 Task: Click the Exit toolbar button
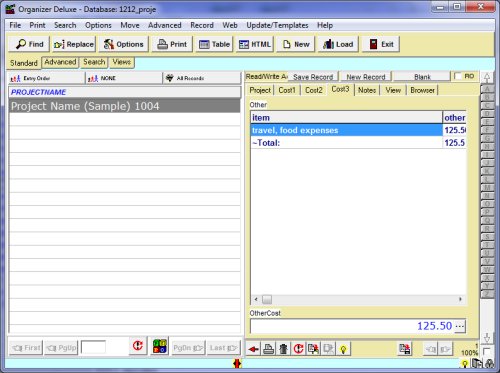[x=380, y=44]
